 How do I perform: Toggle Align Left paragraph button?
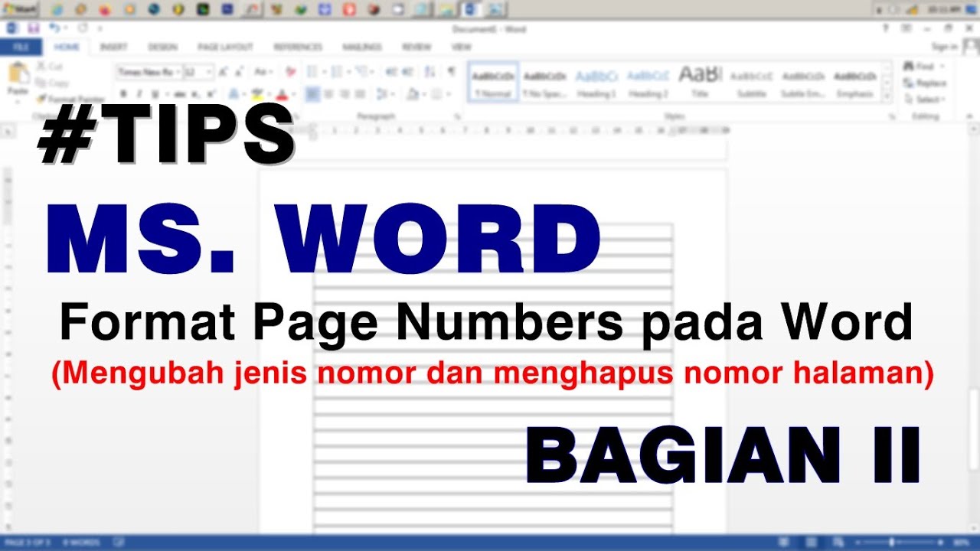[312, 94]
